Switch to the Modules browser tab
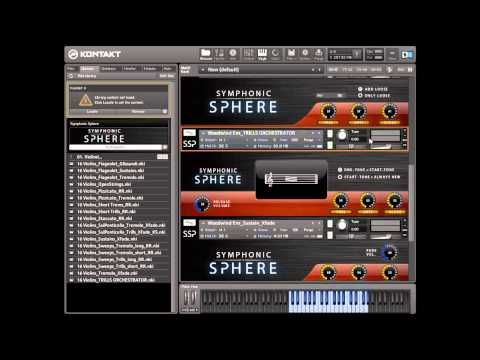Image resolution: width=480 pixels, height=360 pixels. click(x=150, y=69)
